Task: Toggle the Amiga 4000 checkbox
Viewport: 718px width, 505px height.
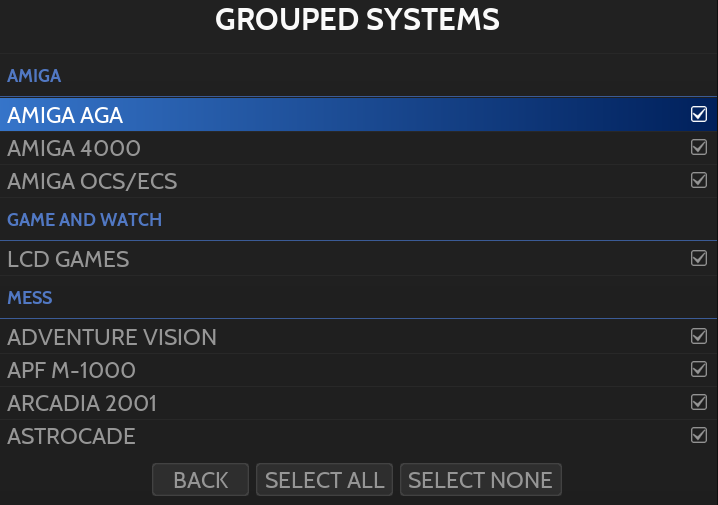Action: (x=699, y=147)
